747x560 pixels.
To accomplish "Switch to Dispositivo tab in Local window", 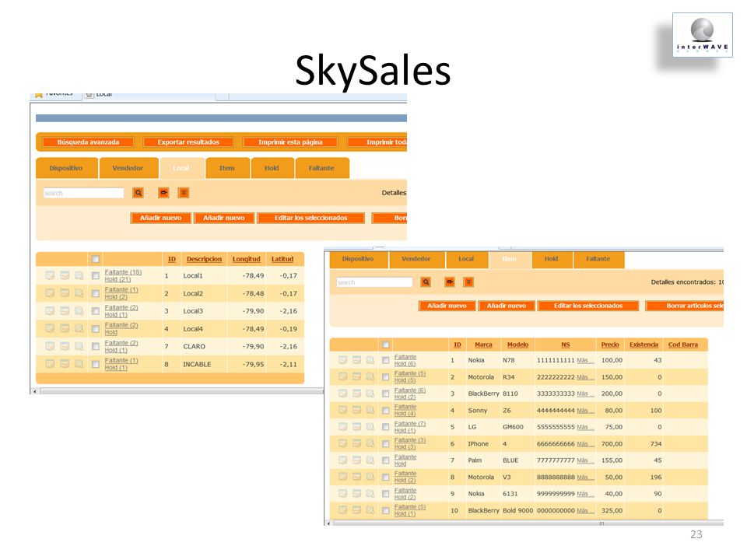I will click(x=66, y=168).
